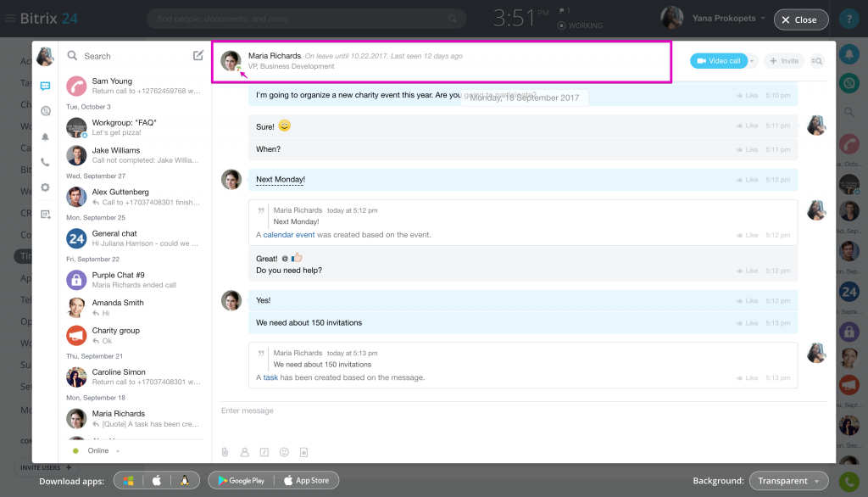Viewport: 868px width, 497px height.
Task: Like the "Next Monday!" message
Action: [747, 180]
